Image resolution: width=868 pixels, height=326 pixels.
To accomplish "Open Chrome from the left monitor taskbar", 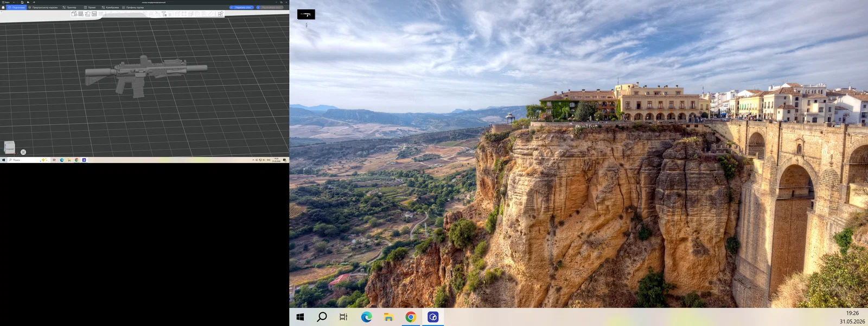I will [x=76, y=160].
